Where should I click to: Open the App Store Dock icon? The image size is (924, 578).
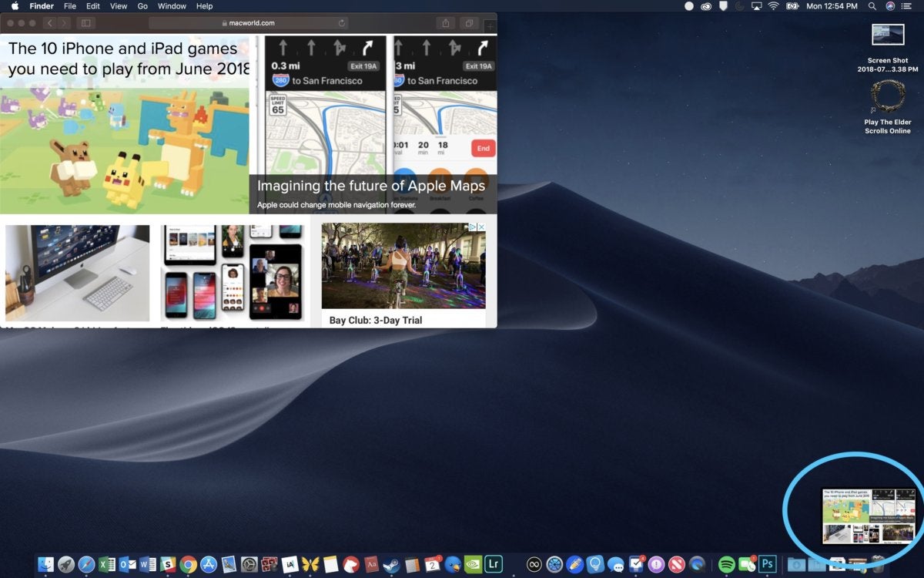pyautogui.click(x=209, y=565)
